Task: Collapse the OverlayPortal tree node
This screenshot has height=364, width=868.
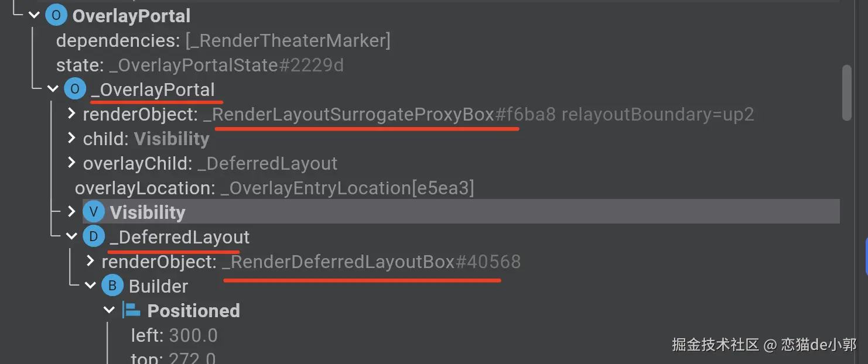Action: (x=34, y=16)
